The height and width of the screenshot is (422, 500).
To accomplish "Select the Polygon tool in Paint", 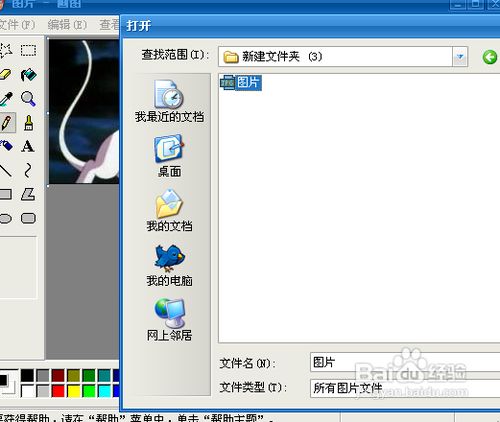I will click(x=28, y=194).
